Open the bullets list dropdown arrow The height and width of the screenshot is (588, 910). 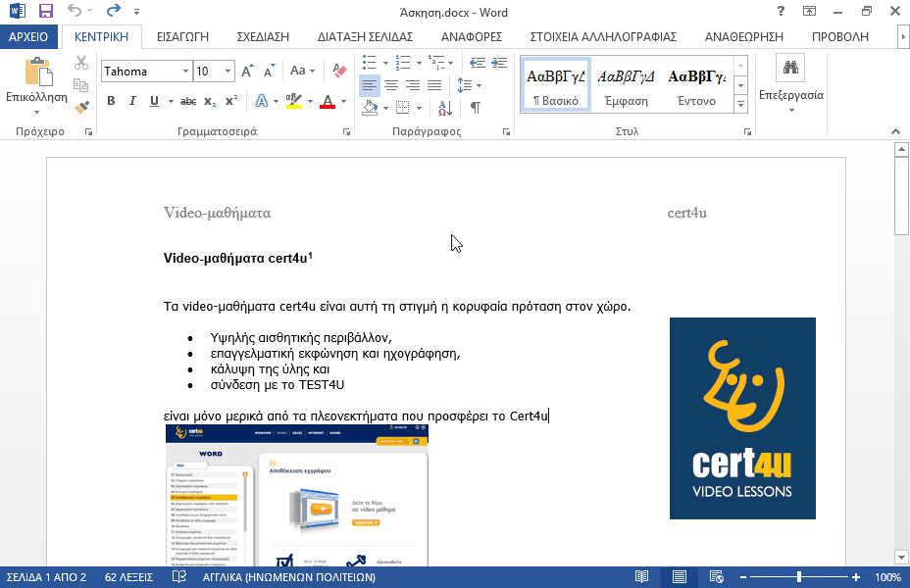point(385,63)
